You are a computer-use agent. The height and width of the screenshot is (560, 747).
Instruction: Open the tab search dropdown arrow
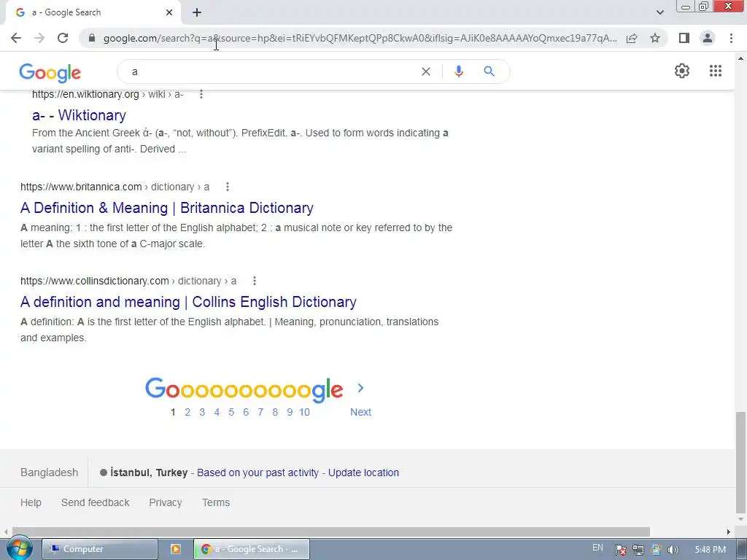click(659, 12)
